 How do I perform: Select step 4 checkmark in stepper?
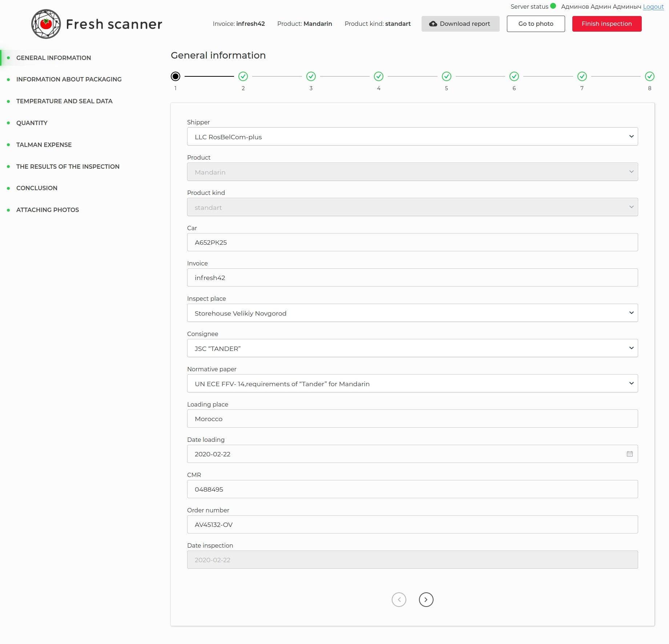(x=379, y=76)
